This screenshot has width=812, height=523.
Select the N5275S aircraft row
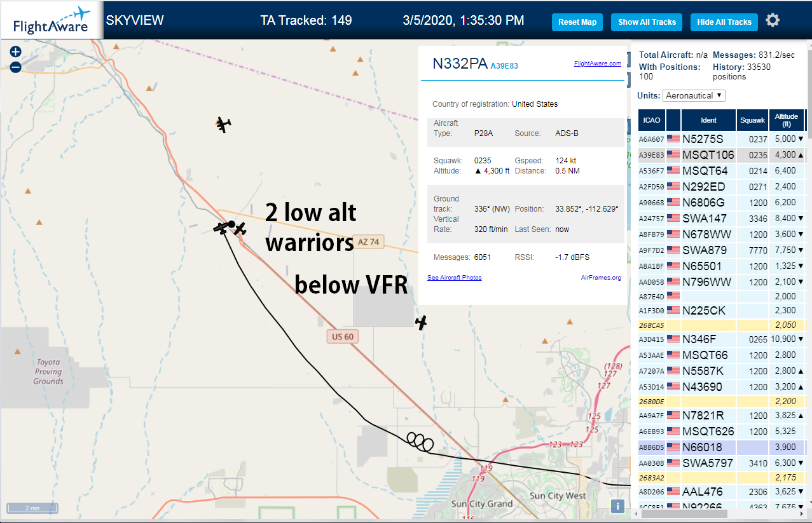[722, 139]
